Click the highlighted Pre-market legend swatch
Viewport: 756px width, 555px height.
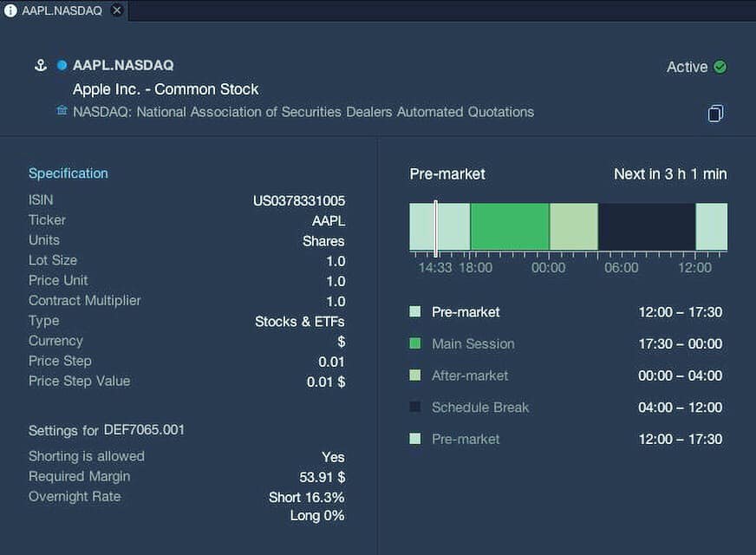pyautogui.click(x=414, y=311)
